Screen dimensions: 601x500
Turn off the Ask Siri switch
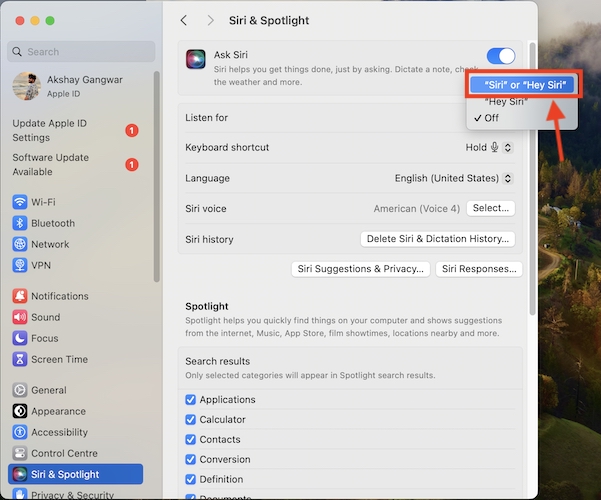(x=501, y=56)
